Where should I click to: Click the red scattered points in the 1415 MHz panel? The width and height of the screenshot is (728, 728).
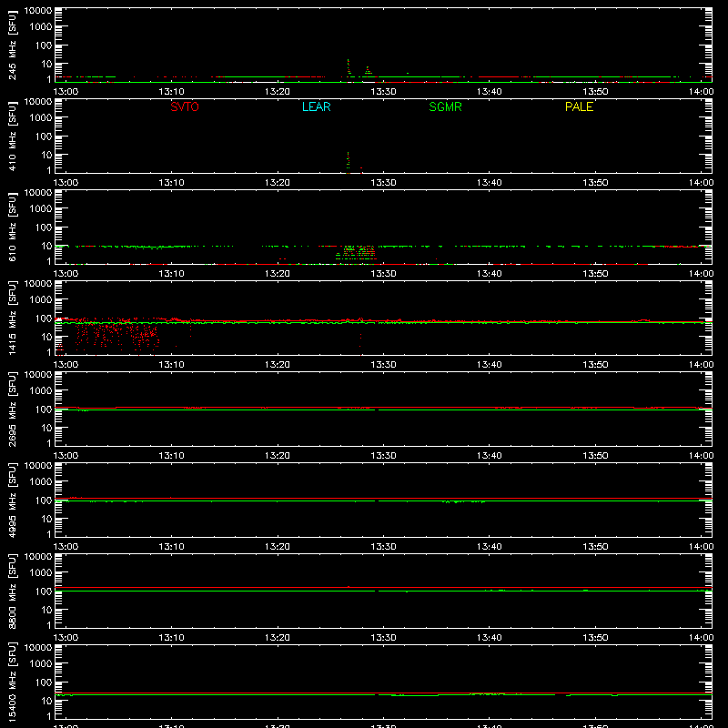[116, 335]
